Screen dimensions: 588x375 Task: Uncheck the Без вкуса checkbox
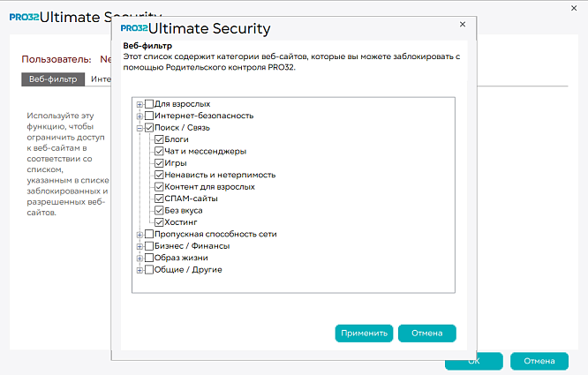click(x=159, y=211)
